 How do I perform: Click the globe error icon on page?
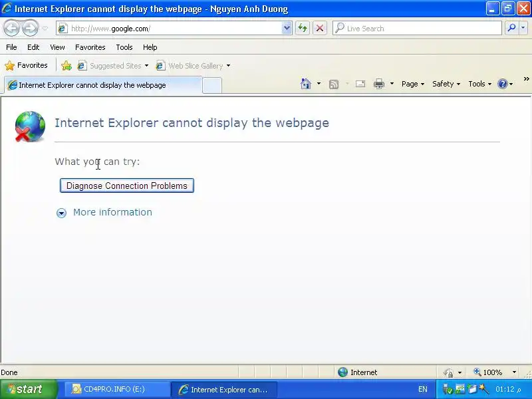(x=30, y=126)
